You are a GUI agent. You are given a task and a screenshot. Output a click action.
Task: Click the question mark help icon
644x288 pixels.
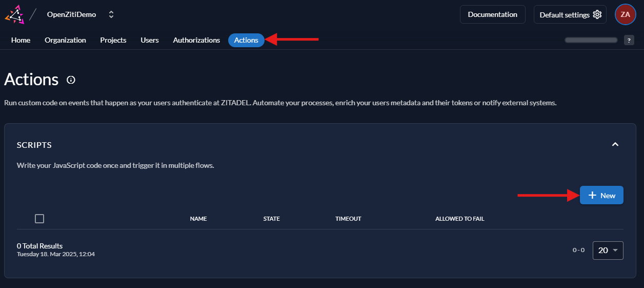coord(629,40)
